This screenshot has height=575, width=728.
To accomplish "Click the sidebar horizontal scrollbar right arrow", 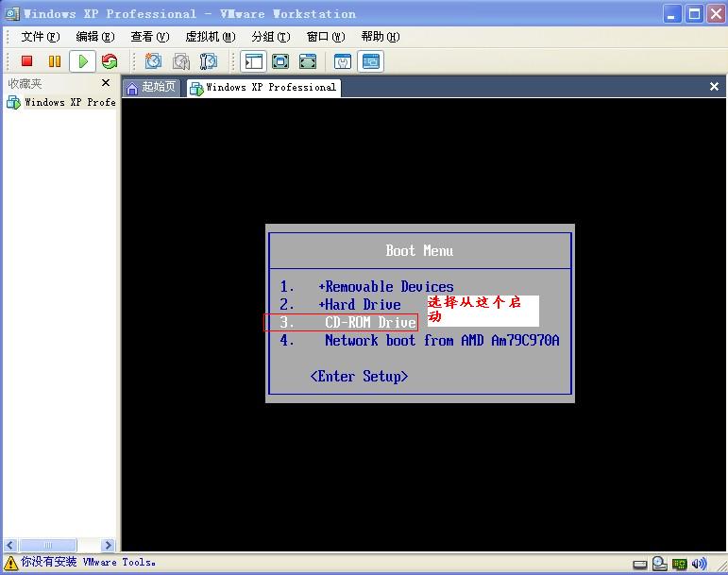I will (x=108, y=545).
